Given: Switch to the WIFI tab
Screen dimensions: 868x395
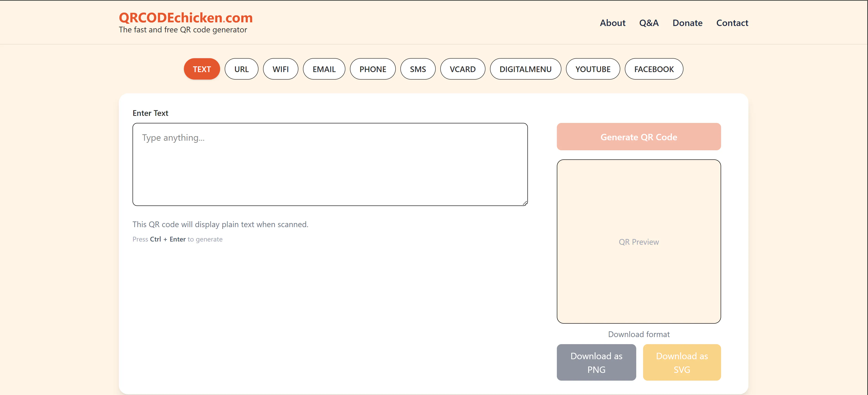Looking at the screenshot, I should click(x=280, y=69).
